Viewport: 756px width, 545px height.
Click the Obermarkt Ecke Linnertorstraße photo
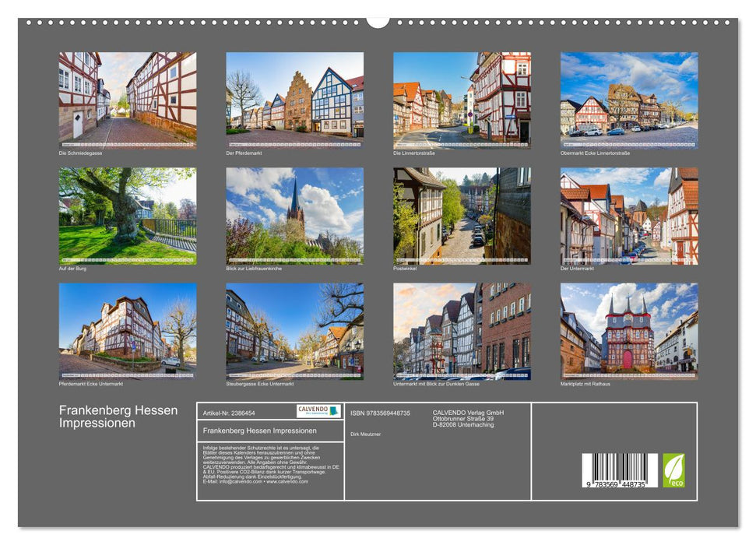629,100
